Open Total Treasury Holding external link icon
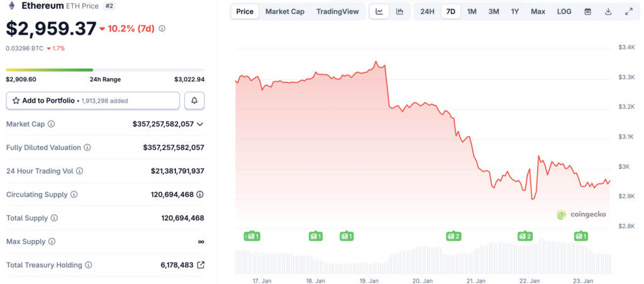This screenshot has height=284, width=644. coord(201,265)
